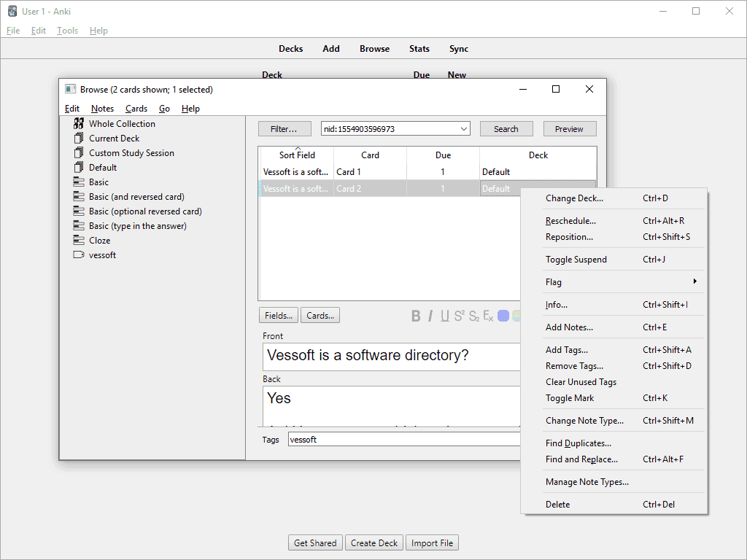Choose Remove Tags in context menu

click(x=614, y=366)
